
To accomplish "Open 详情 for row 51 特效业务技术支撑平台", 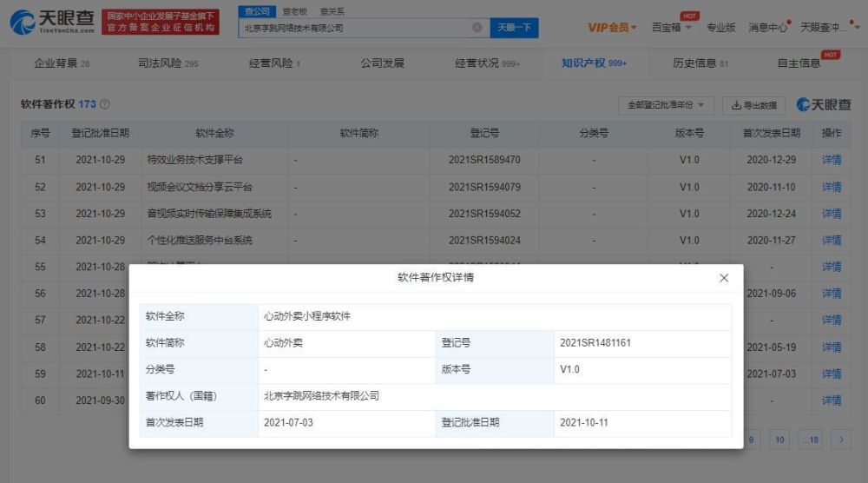I will pyautogui.click(x=832, y=160).
